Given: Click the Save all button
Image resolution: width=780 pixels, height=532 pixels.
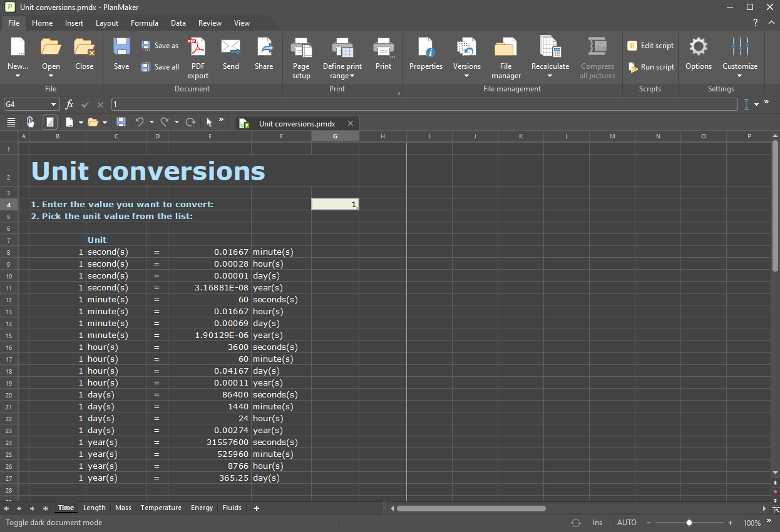Looking at the screenshot, I should 160,66.
